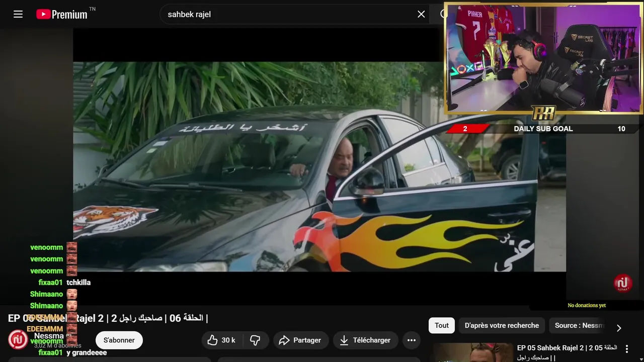
Task: Clear the search box with the X
Action: click(x=421, y=14)
